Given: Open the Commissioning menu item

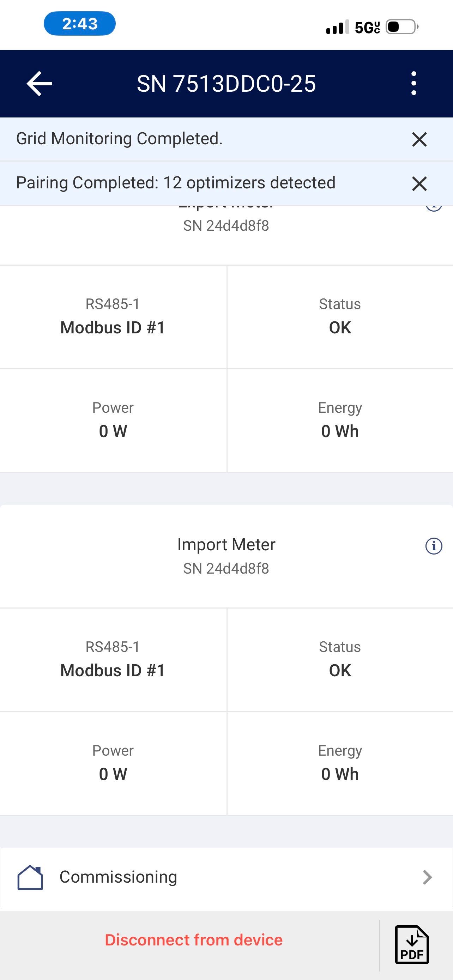Looking at the screenshot, I should (118, 877).
